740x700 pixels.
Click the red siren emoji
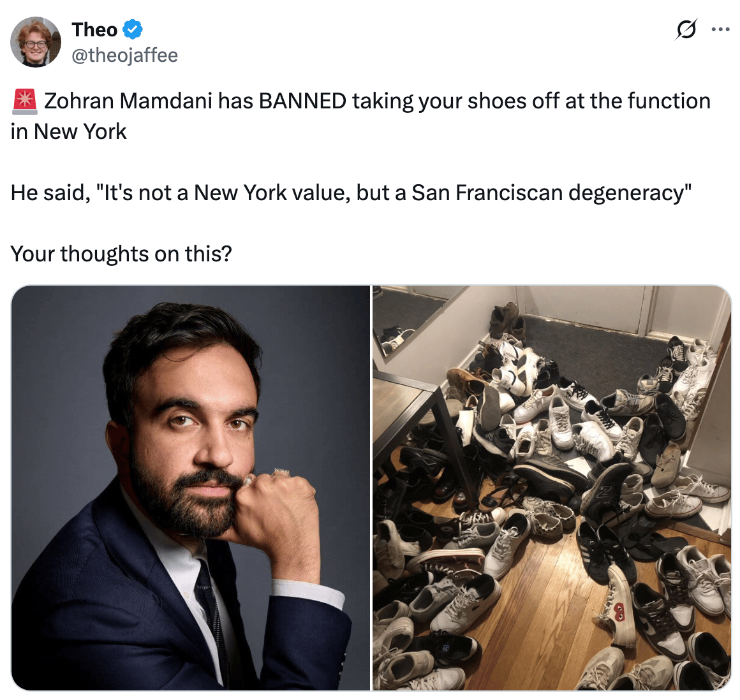[x=24, y=101]
